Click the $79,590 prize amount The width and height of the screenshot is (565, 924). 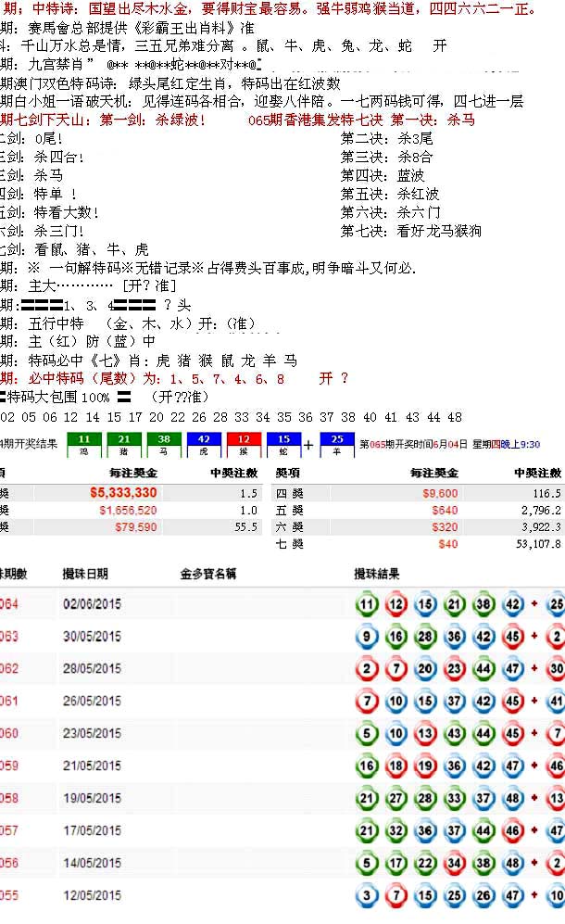tap(136, 526)
